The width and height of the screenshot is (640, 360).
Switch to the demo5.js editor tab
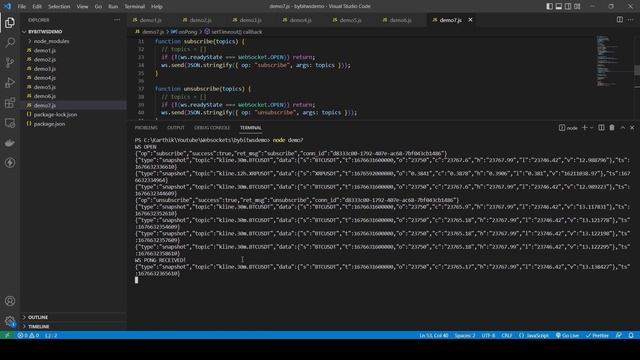coord(351,20)
